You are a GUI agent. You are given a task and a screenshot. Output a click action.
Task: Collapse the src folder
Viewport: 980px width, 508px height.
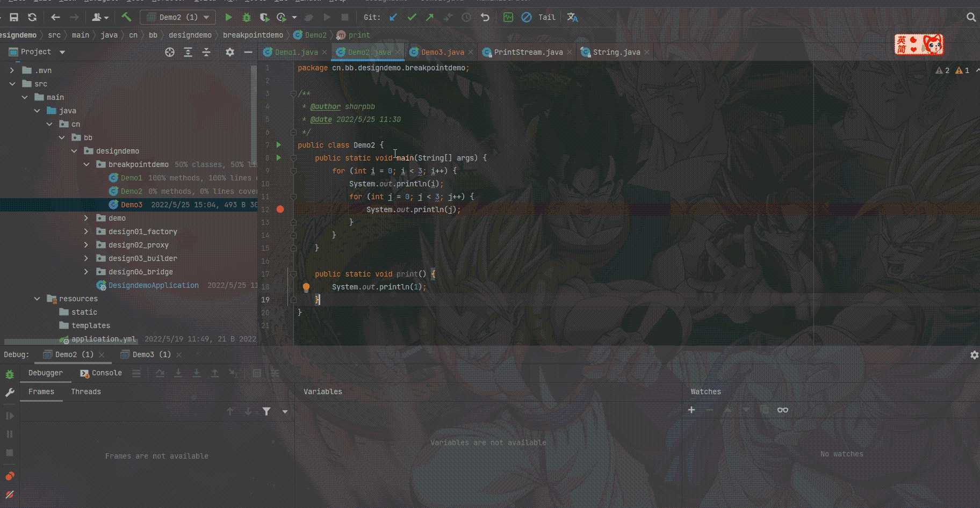12,84
